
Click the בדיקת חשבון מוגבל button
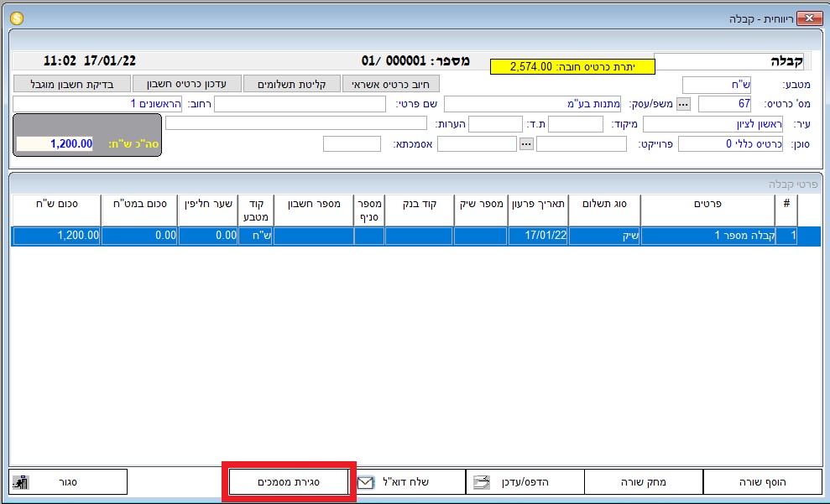coord(71,84)
